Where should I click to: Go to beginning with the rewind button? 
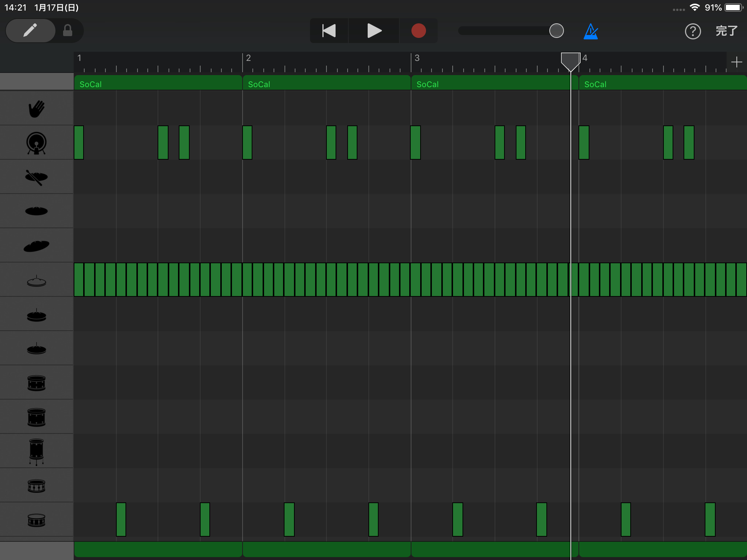tap(329, 31)
